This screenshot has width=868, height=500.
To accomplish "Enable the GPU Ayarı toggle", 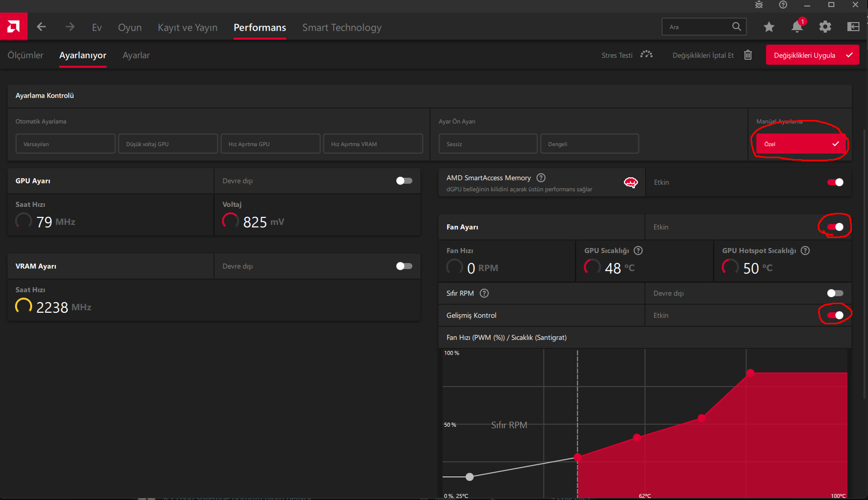I will tap(404, 181).
